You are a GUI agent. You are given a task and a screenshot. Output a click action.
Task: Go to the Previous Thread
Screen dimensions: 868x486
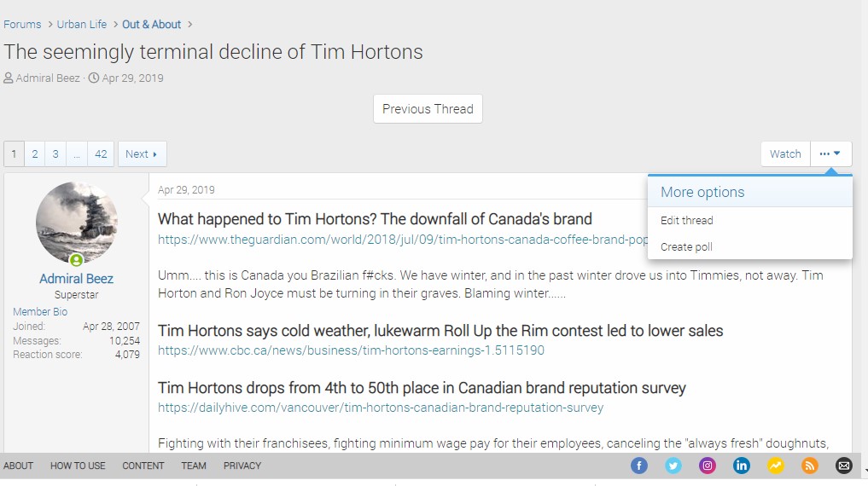click(428, 109)
